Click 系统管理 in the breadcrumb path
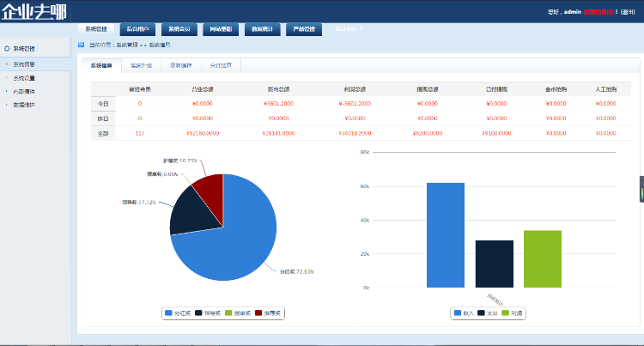Viewport: 644px width, 346px height. coord(127,45)
